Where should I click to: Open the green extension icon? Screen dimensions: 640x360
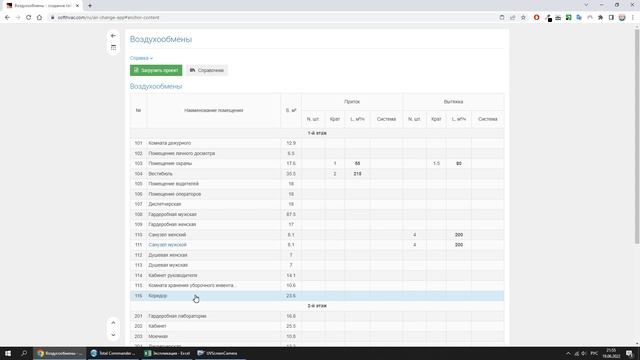tap(568, 18)
